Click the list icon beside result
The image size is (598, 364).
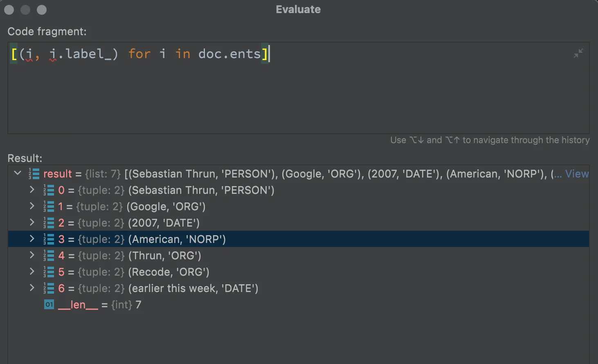click(x=34, y=174)
